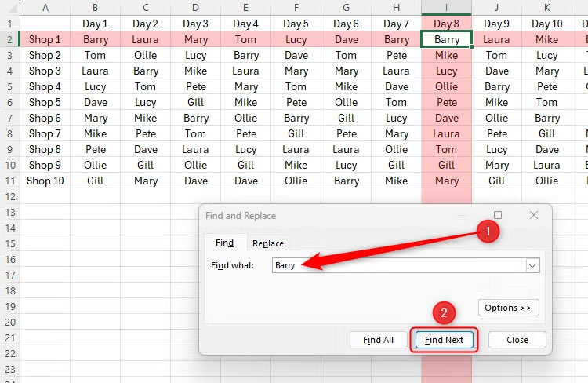Click Barry in Shop 4 Day 9
The image size is (588, 383).
point(496,87)
